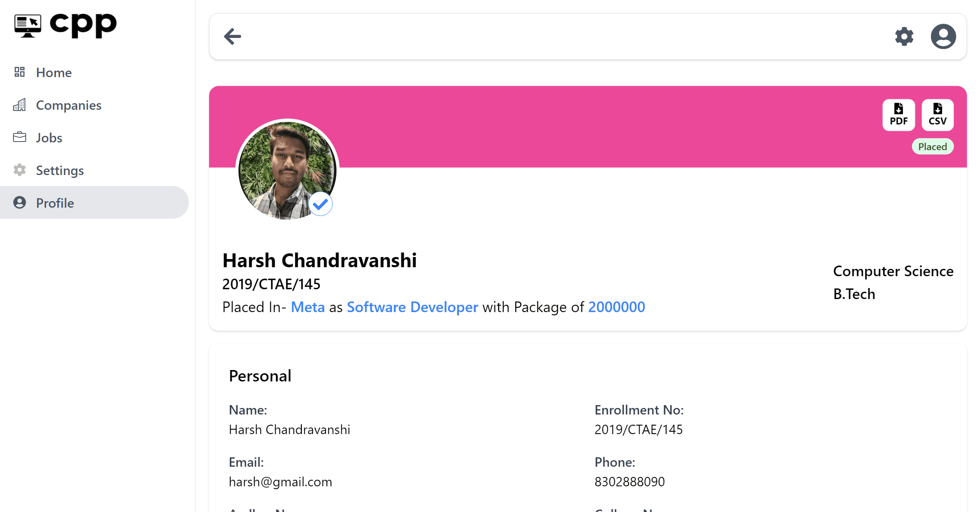Click the Name: field label

(x=248, y=410)
